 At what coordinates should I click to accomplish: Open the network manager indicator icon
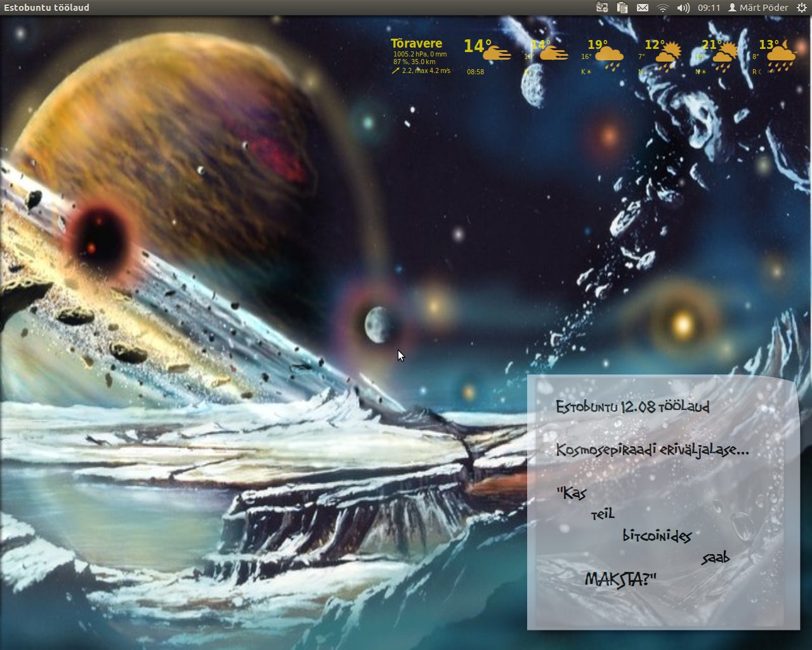602,8
